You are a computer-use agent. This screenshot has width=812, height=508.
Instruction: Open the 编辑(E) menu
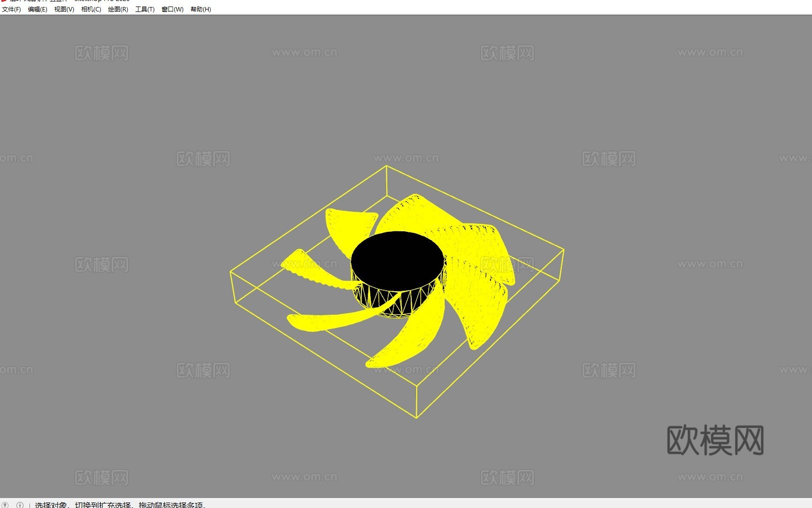click(x=37, y=9)
